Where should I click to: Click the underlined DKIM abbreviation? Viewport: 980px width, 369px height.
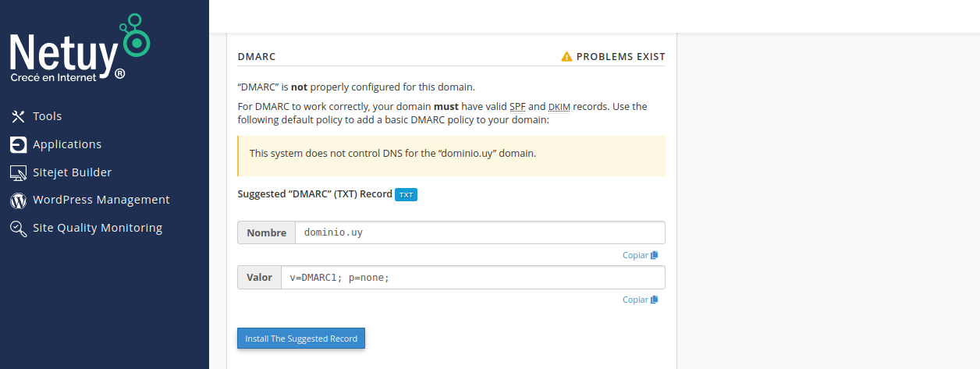(x=559, y=106)
